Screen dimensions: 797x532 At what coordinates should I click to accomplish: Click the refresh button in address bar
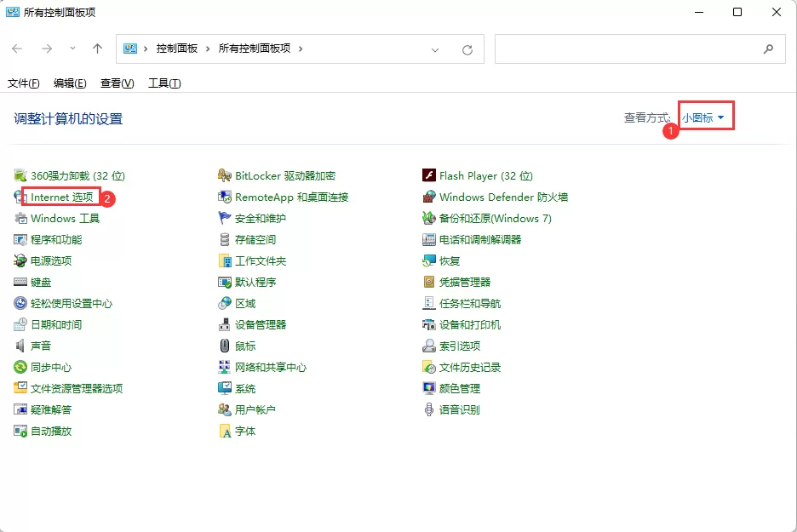click(467, 49)
